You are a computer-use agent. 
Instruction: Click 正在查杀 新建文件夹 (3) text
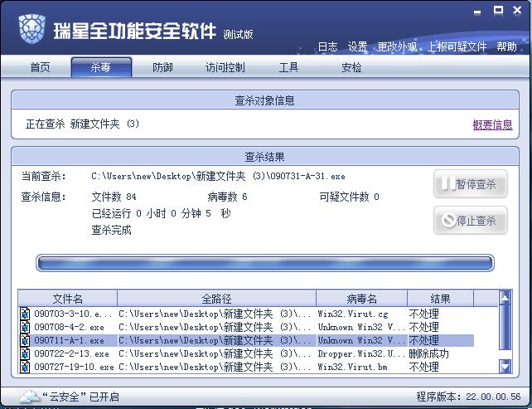point(82,124)
